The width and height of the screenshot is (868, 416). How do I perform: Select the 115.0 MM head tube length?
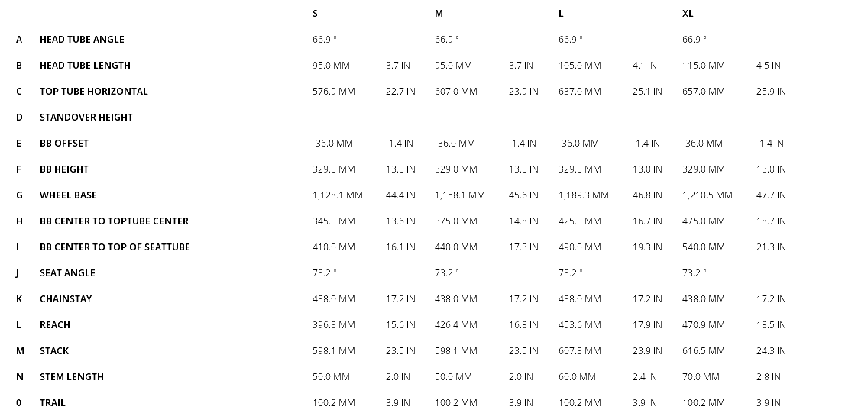coord(704,66)
